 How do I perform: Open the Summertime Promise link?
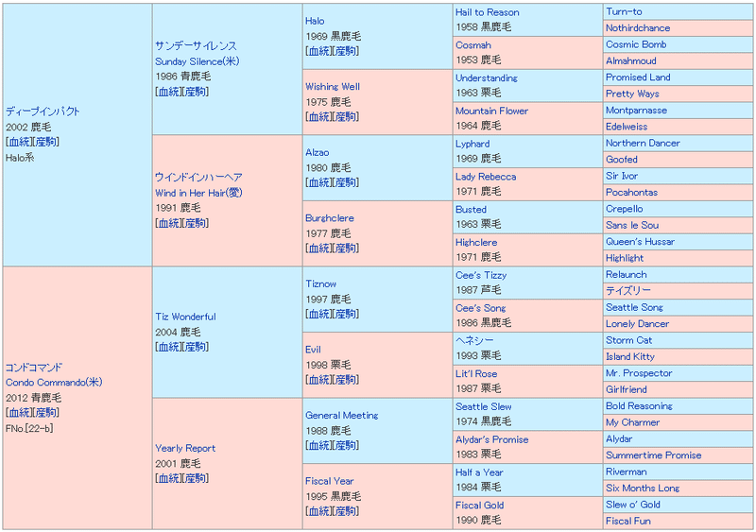(654, 455)
